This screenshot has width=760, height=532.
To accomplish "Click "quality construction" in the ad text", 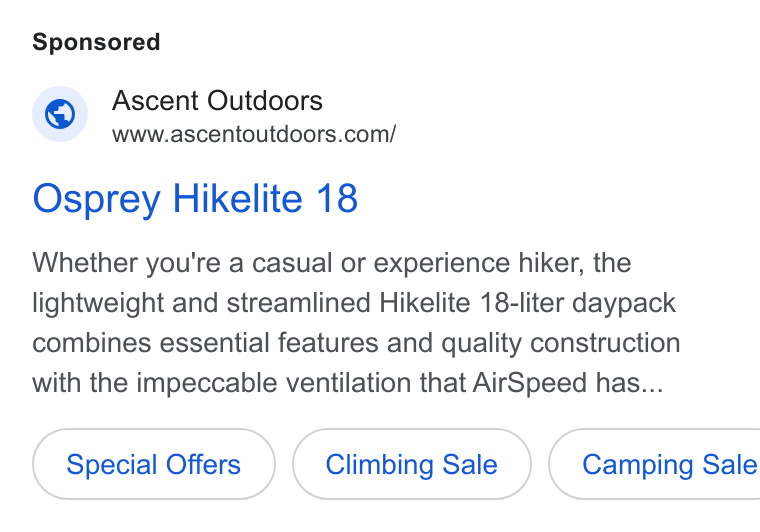I will pos(561,344).
